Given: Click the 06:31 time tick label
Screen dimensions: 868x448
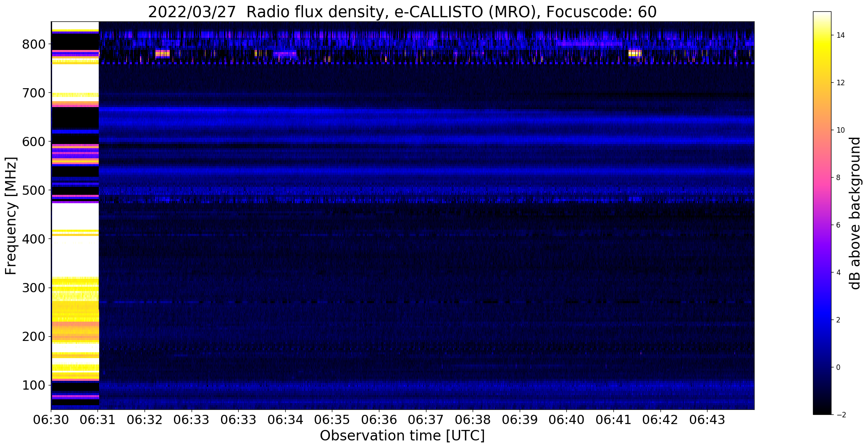Looking at the screenshot, I should [x=98, y=420].
